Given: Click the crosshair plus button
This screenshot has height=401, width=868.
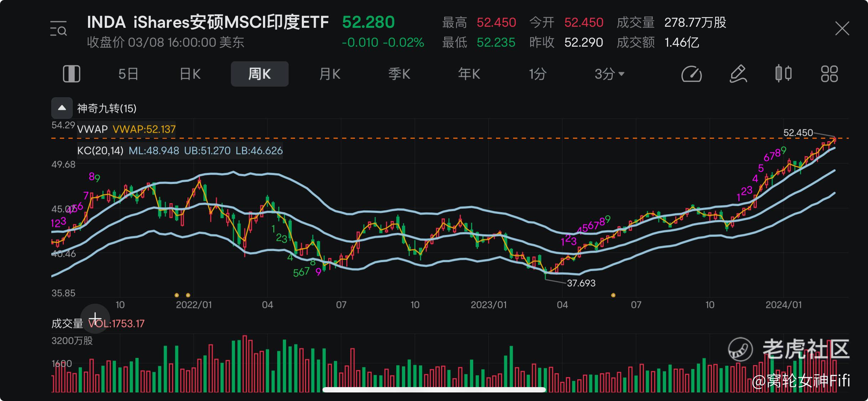Looking at the screenshot, I should click(x=95, y=318).
